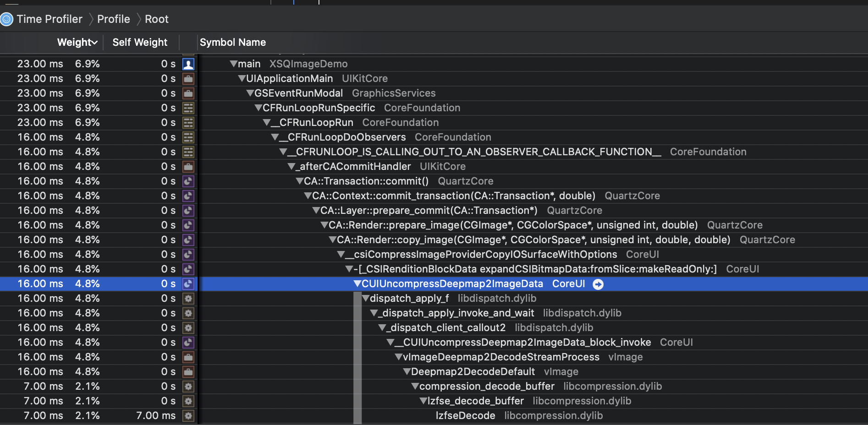Collapse the Deepmap2DecodeDefault tree node
The image size is (868, 425).
pyautogui.click(x=407, y=372)
